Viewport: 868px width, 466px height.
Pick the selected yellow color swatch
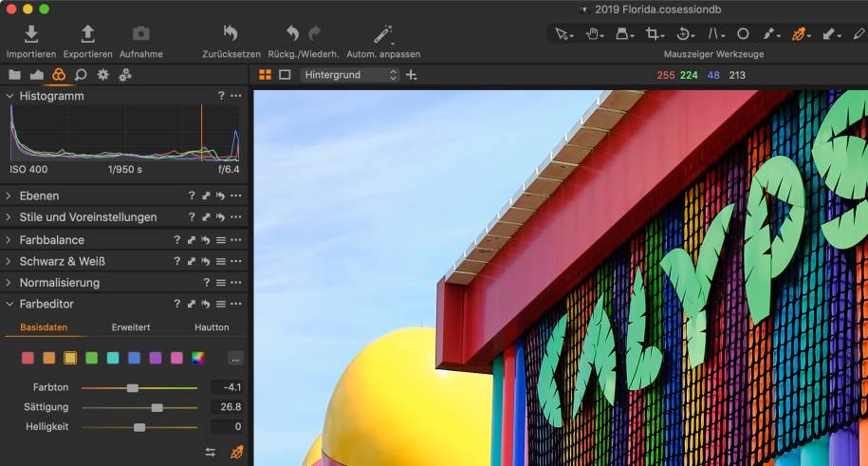pos(70,358)
